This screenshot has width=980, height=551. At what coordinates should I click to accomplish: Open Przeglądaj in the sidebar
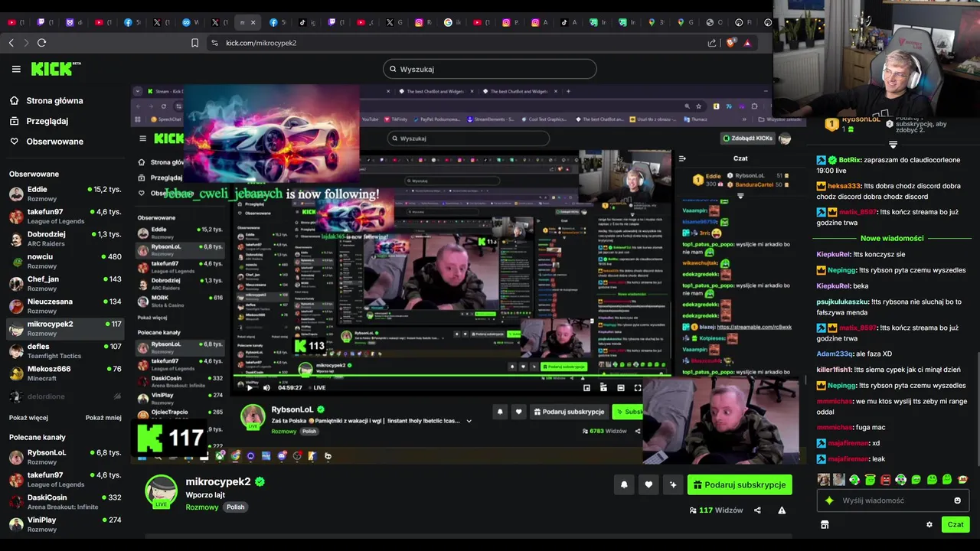[x=47, y=121]
